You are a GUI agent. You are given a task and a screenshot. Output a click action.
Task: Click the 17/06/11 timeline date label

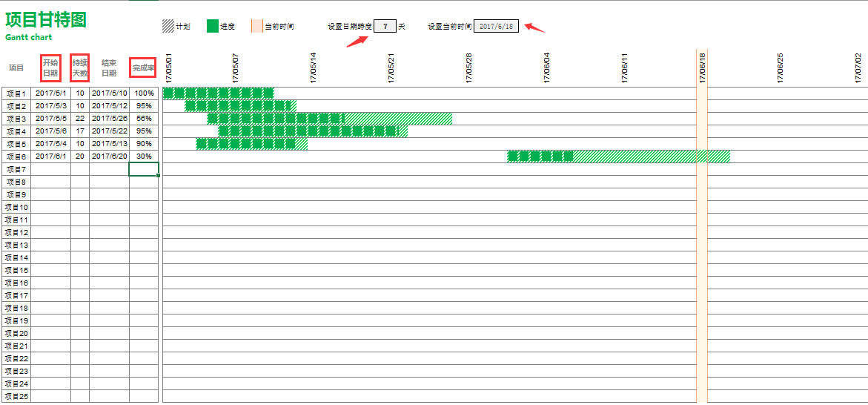tap(625, 69)
